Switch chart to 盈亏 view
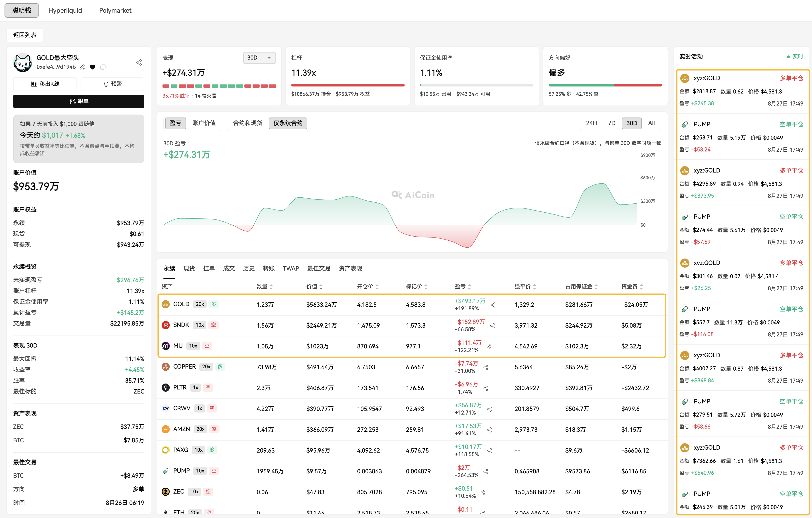The width and height of the screenshot is (812, 518). (x=175, y=123)
